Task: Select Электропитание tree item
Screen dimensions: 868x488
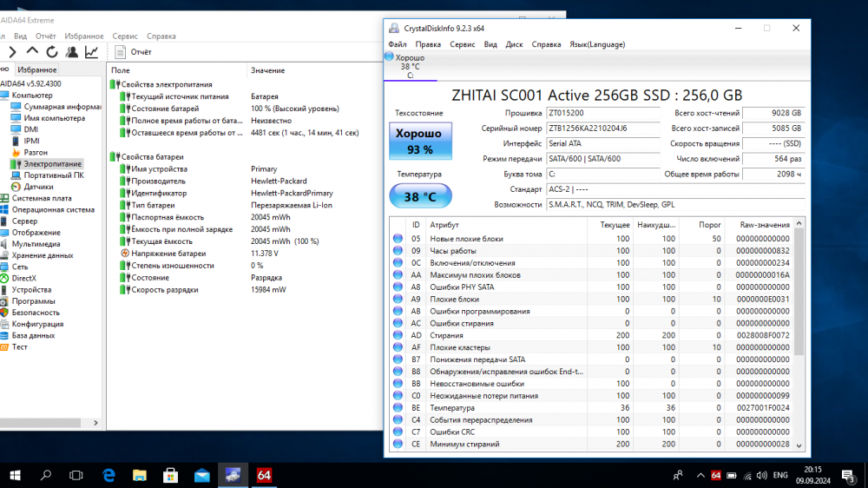Action: [52, 164]
